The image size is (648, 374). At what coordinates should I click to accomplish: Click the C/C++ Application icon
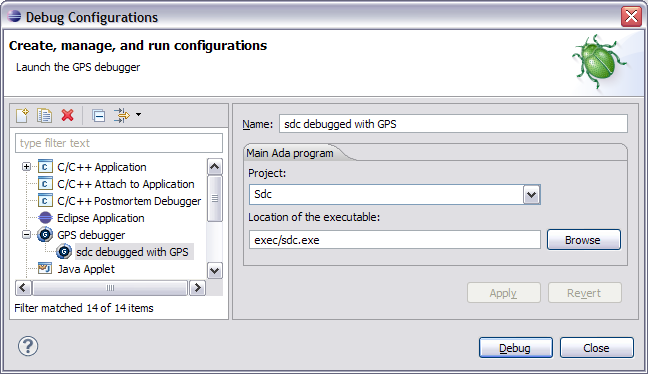pos(45,167)
